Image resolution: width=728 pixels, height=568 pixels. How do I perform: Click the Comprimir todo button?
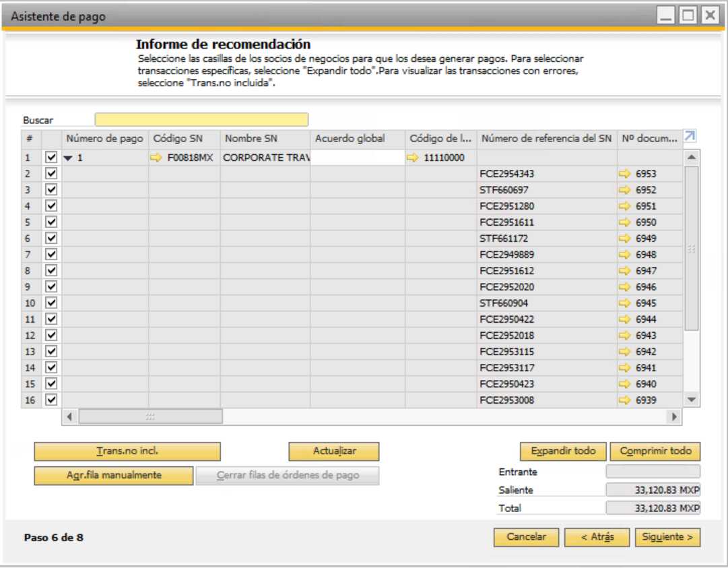click(655, 451)
